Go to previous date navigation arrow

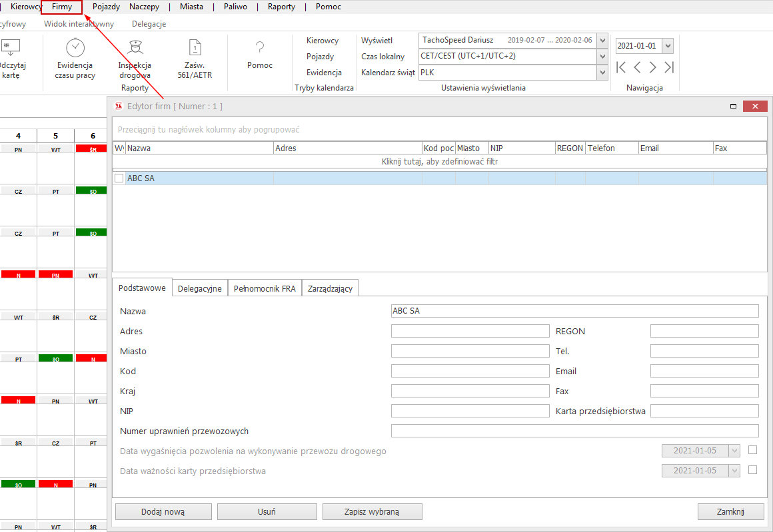click(637, 67)
